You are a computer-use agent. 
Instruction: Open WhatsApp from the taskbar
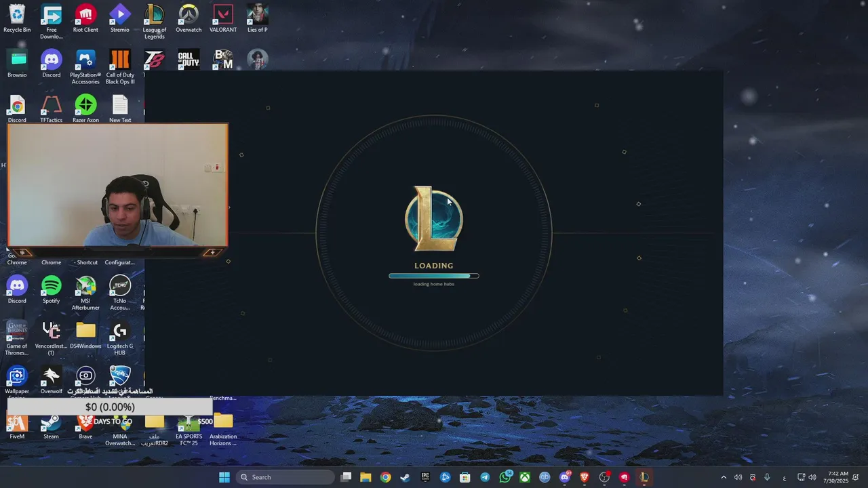[505, 477]
